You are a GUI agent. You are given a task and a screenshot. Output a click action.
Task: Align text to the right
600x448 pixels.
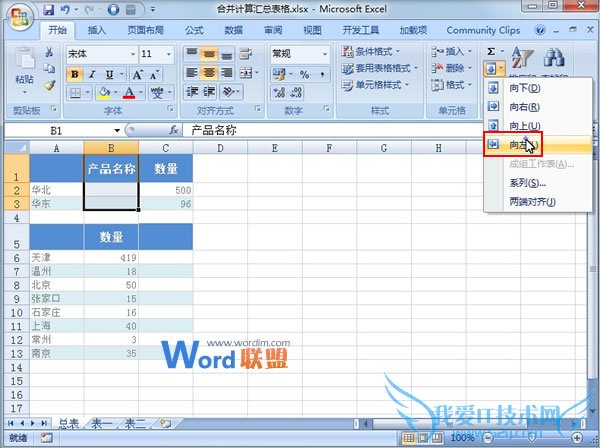tap(226, 72)
